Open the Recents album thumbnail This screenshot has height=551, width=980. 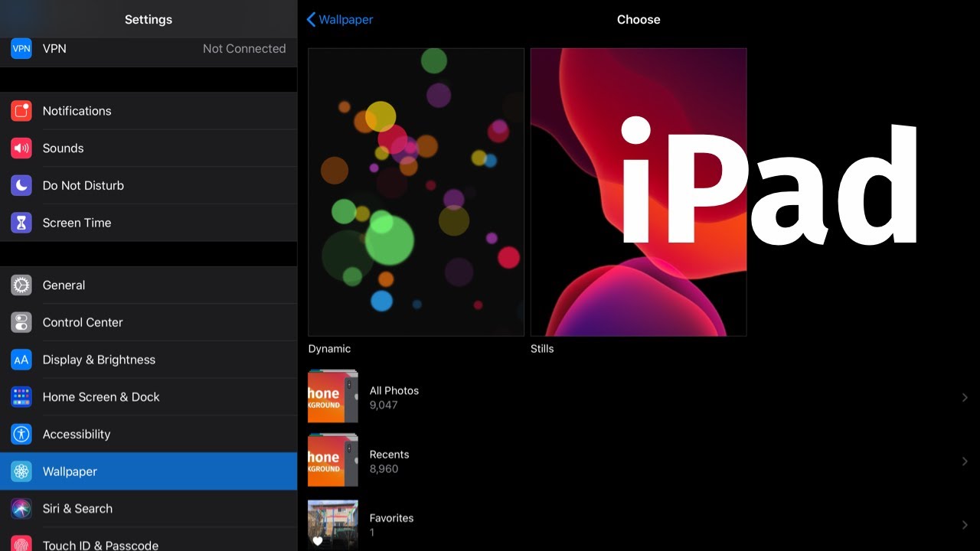(333, 461)
